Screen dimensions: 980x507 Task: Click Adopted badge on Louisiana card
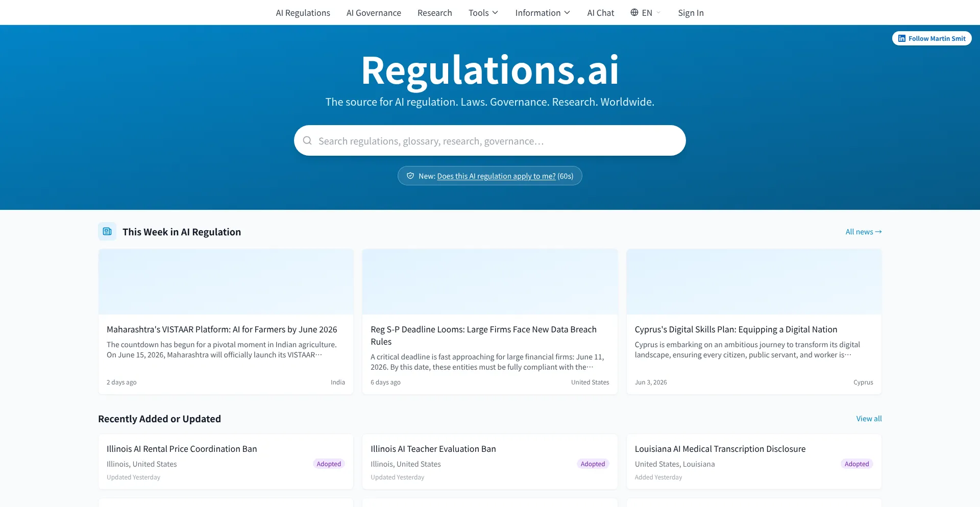coord(856,464)
